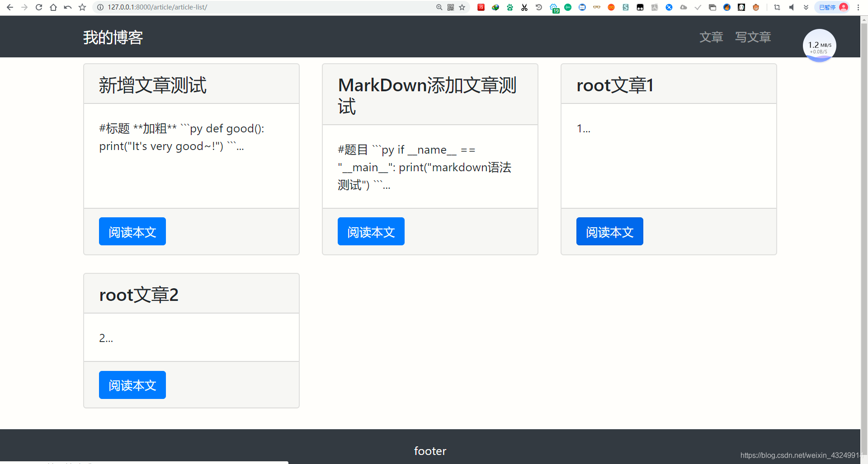Open the scissors clipping extension
The width and height of the screenshot is (868, 464).
tap(524, 7)
